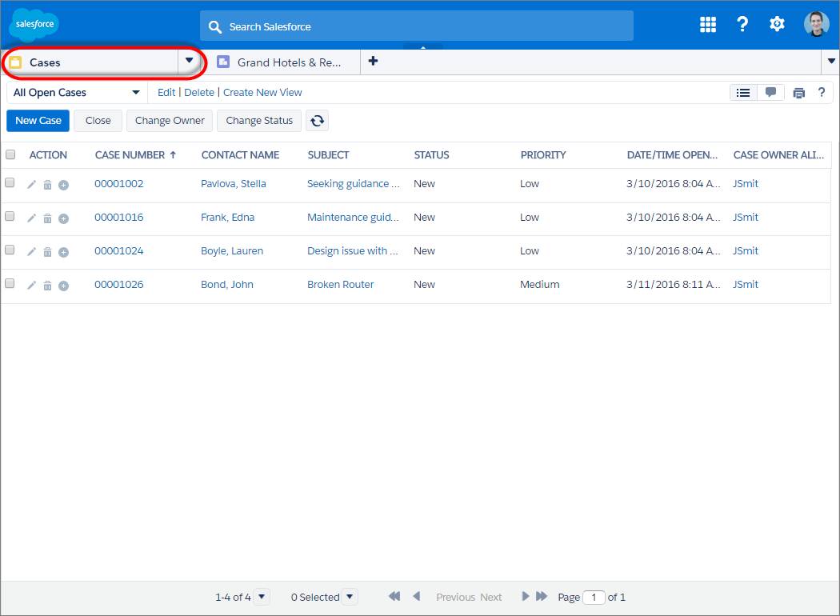840x616 pixels.
Task: Go to next page arrow icon
Action: [x=526, y=596]
